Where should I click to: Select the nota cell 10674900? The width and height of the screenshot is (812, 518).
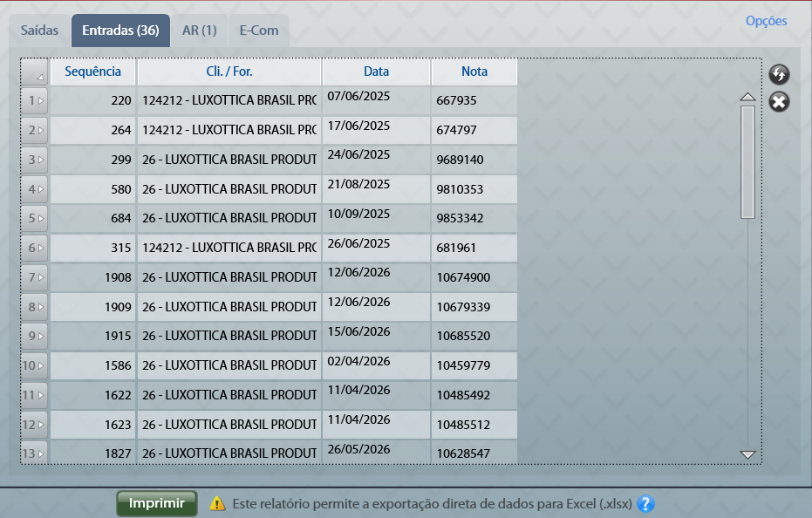click(x=474, y=277)
